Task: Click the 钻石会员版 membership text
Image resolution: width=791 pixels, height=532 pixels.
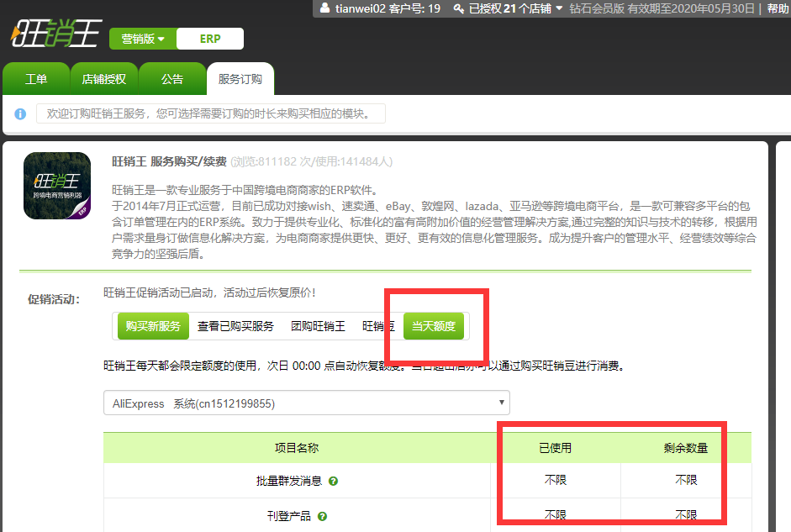Action: click(x=597, y=8)
